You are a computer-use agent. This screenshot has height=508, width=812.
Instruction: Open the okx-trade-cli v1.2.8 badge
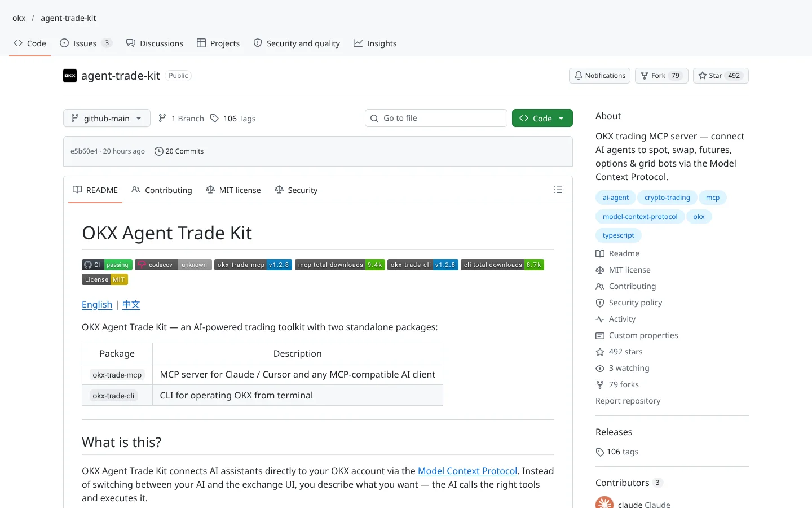click(x=423, y=265)
